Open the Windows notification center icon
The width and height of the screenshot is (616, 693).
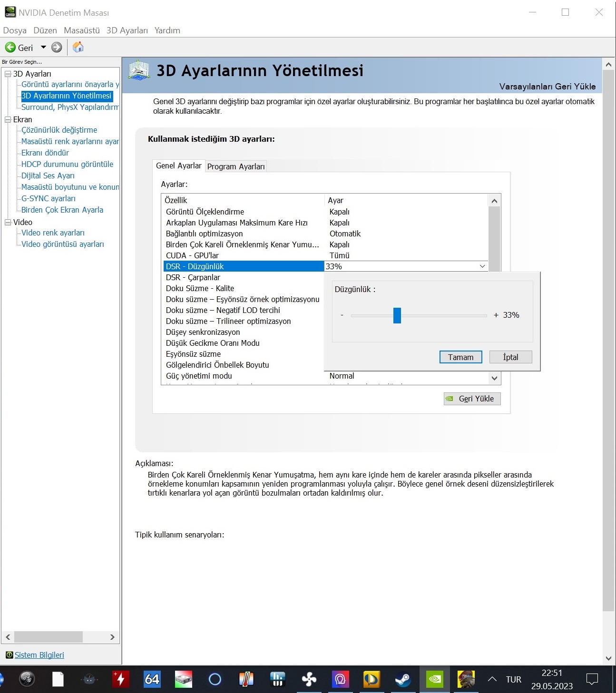click(x=592, y=679)
